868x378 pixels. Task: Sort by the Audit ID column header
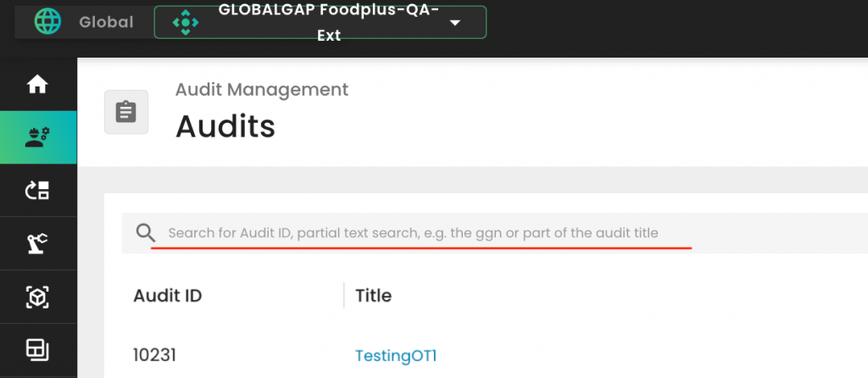(x=168, y=296)
